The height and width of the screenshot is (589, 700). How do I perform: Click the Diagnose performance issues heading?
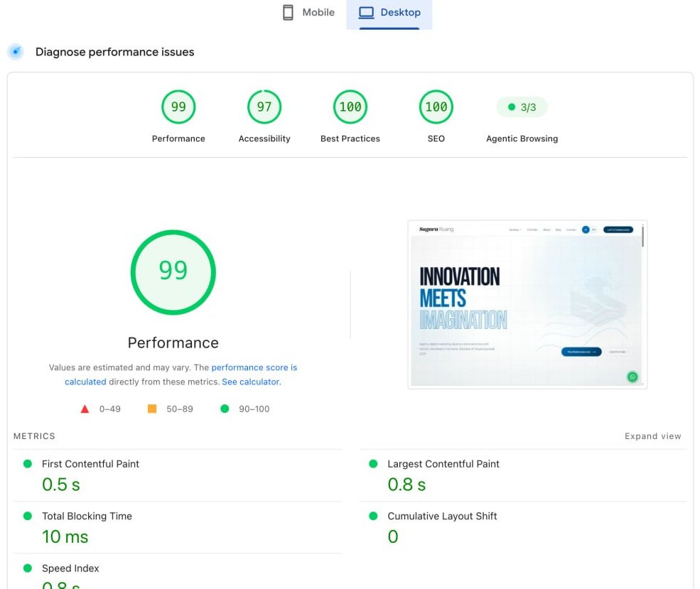[x=114, y=52]
